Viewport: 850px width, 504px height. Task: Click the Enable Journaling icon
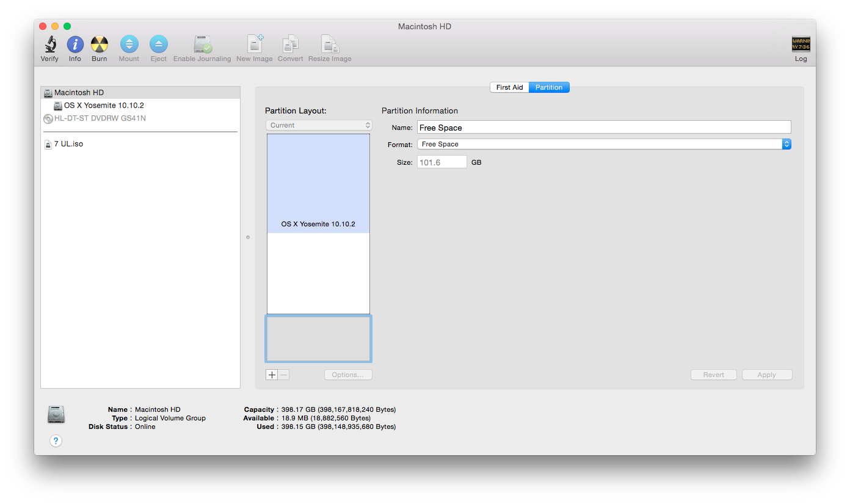202,44
